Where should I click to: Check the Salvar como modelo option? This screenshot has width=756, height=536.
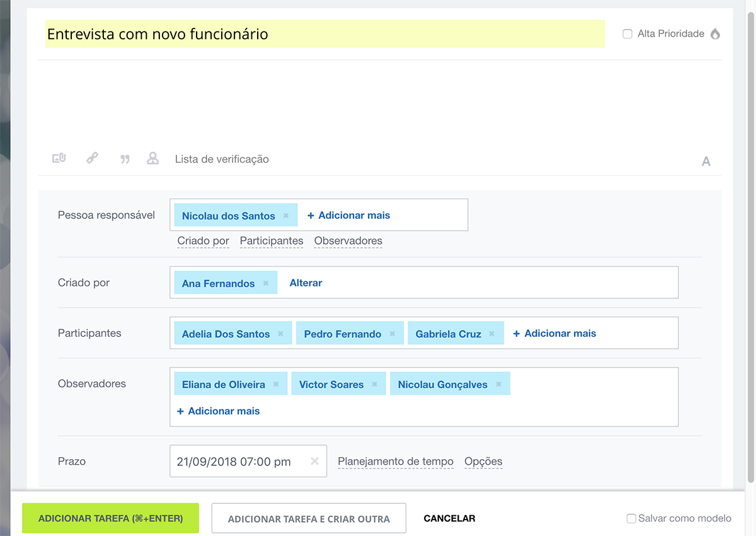(x=631, y=518)
